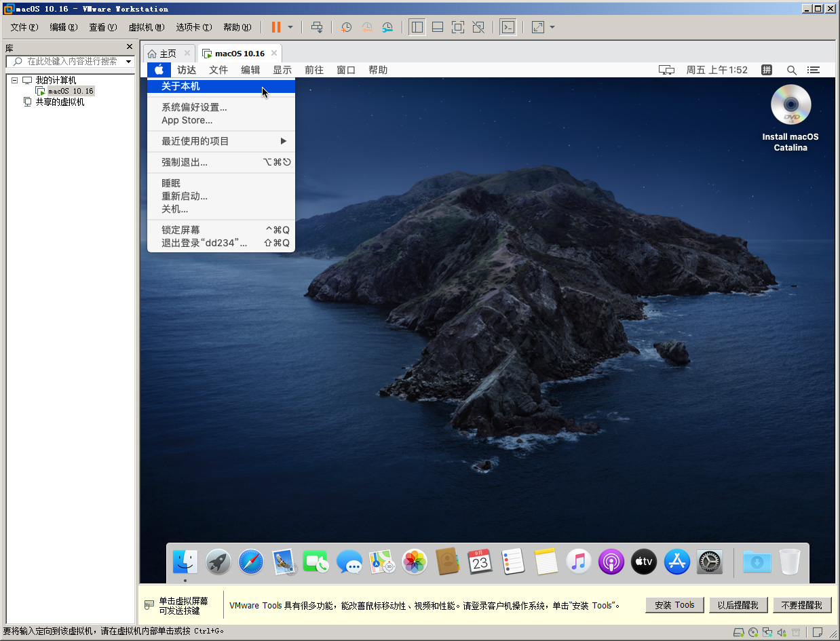The image size is (840, 641).
Task: Choose 关机… in the Apple menu
Action: (221, 209)
